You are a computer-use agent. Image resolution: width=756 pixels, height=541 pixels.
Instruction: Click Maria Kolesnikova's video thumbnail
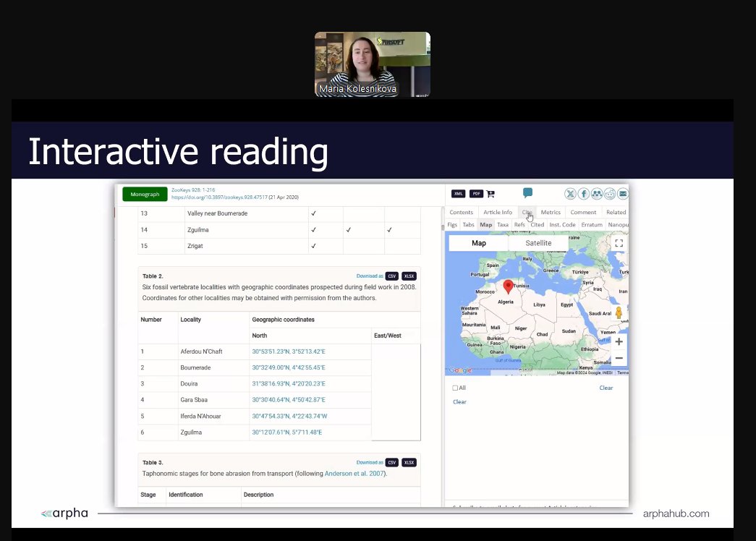(x=373, y=64)
